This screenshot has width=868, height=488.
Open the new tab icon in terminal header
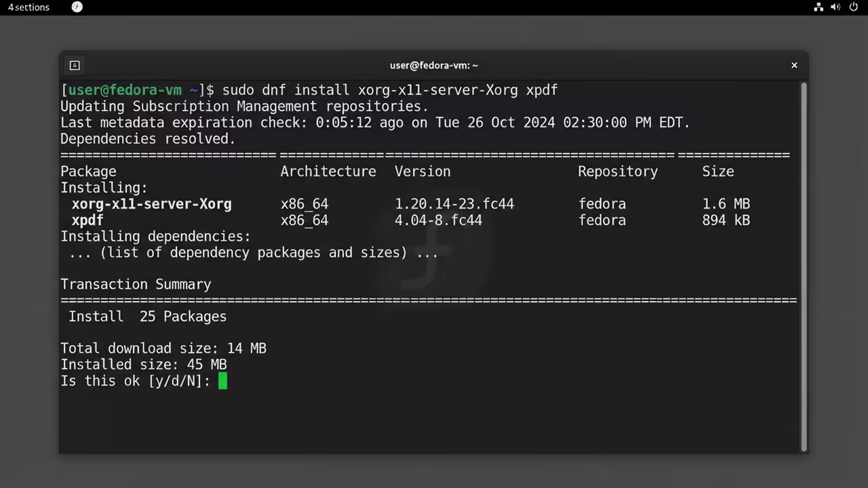pyautogui.click(x=75, y=65)
